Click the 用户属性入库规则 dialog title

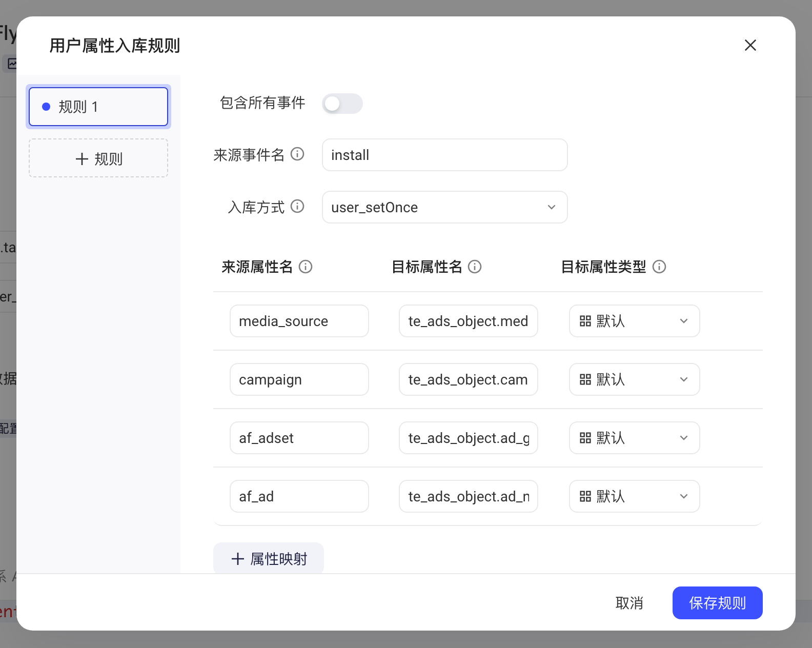tap(115, 46)
